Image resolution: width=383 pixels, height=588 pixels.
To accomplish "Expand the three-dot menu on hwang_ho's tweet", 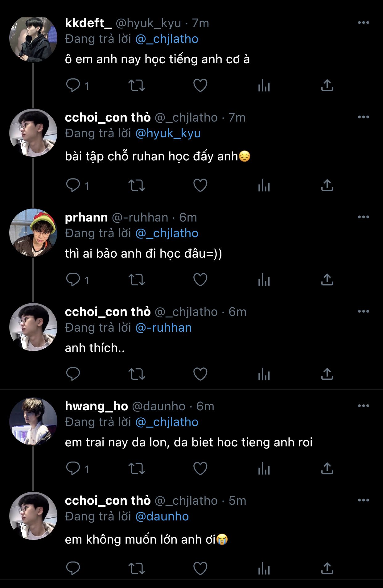I will 363,406.
